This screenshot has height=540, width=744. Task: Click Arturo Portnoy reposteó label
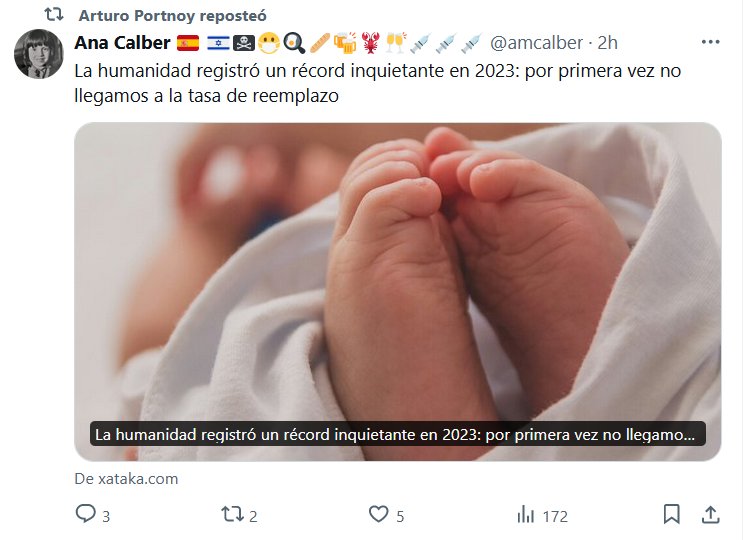[173, 16]
